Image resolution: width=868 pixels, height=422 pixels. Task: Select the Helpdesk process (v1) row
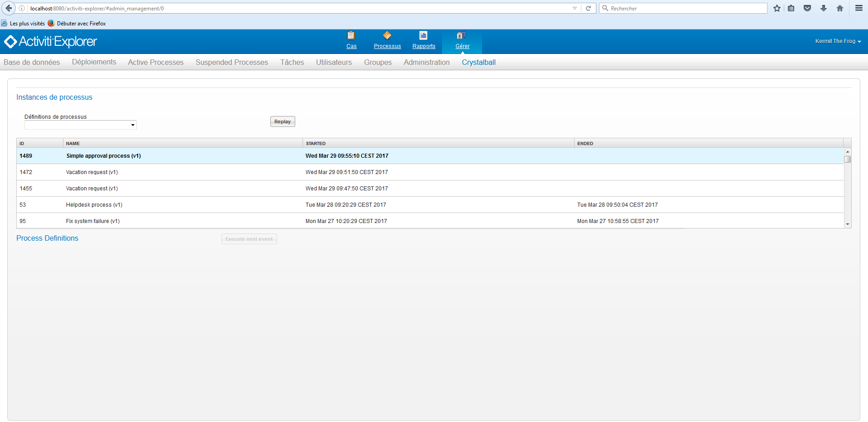click(x=94, y=205)
